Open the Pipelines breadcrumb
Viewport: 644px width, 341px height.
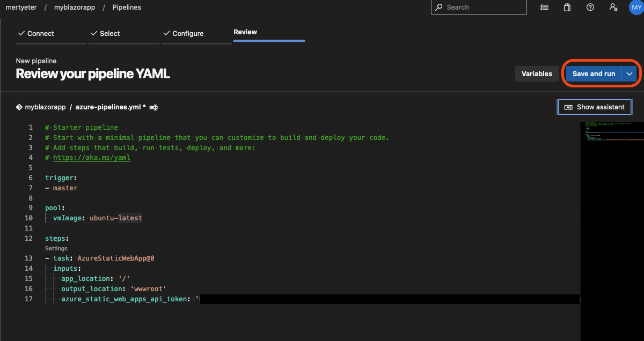(x=127, y=8)
